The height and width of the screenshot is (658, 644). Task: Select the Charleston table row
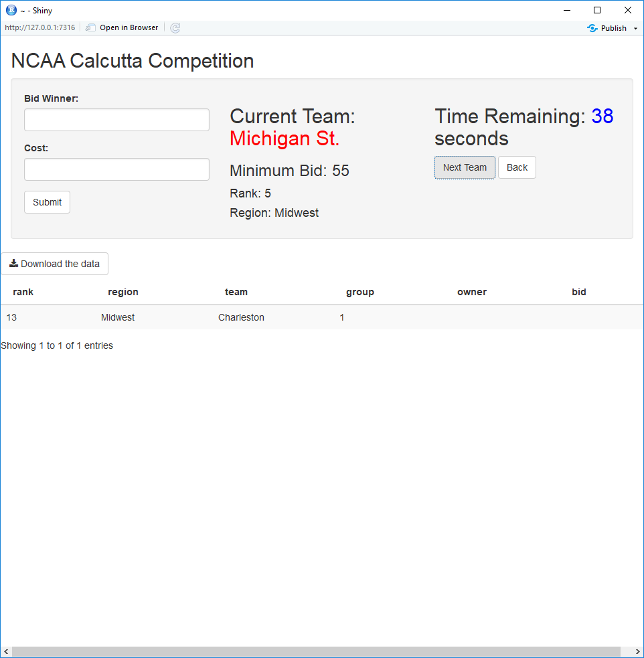tap(322, 317)
